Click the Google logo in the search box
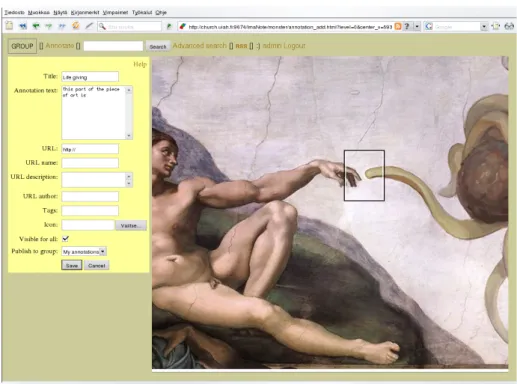The image size is (517, 384). pyautogui.click(x=429, y=26)
